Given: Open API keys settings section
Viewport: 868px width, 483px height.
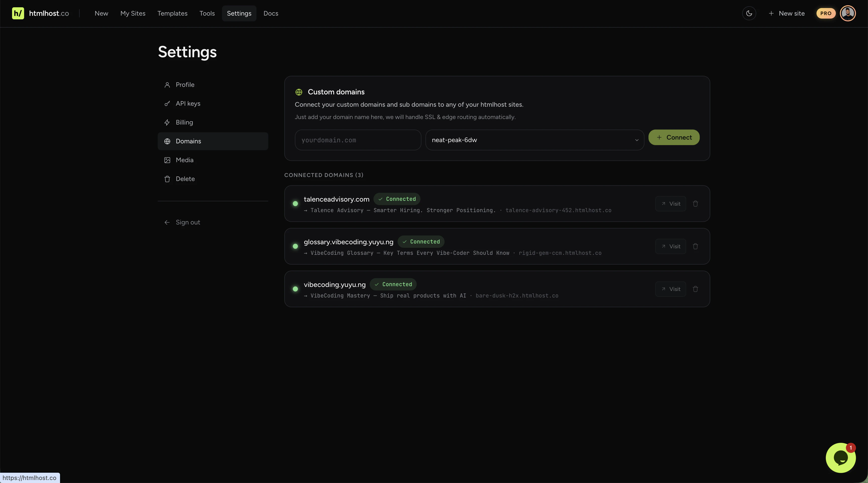Looking at the screenshot, I should coord(213,104).
